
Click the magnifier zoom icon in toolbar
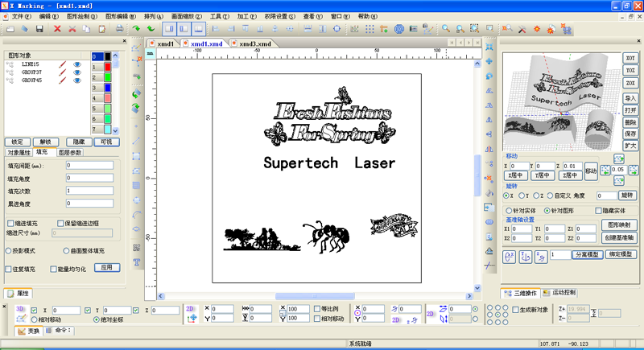446,29
